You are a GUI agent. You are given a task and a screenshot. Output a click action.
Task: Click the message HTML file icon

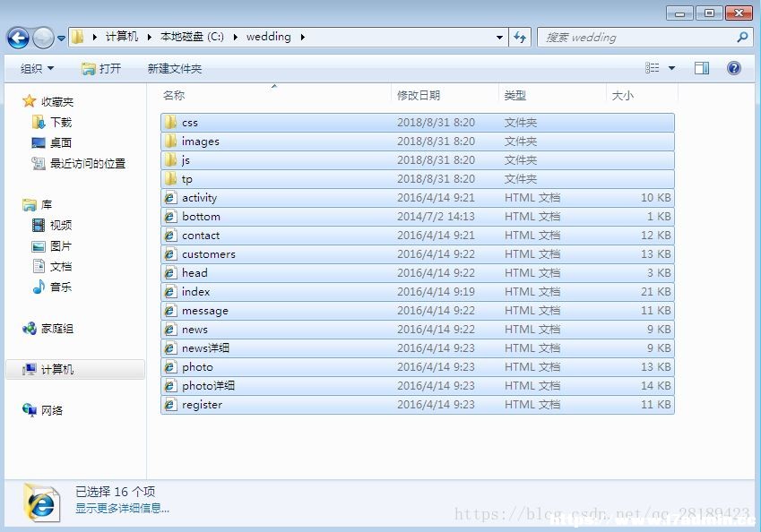click(170, 311)
